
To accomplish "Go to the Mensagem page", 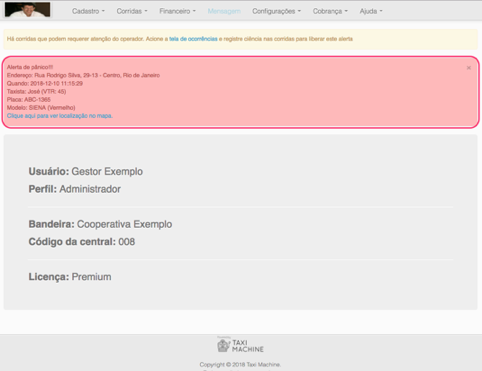I will click(x=224, y=11).
